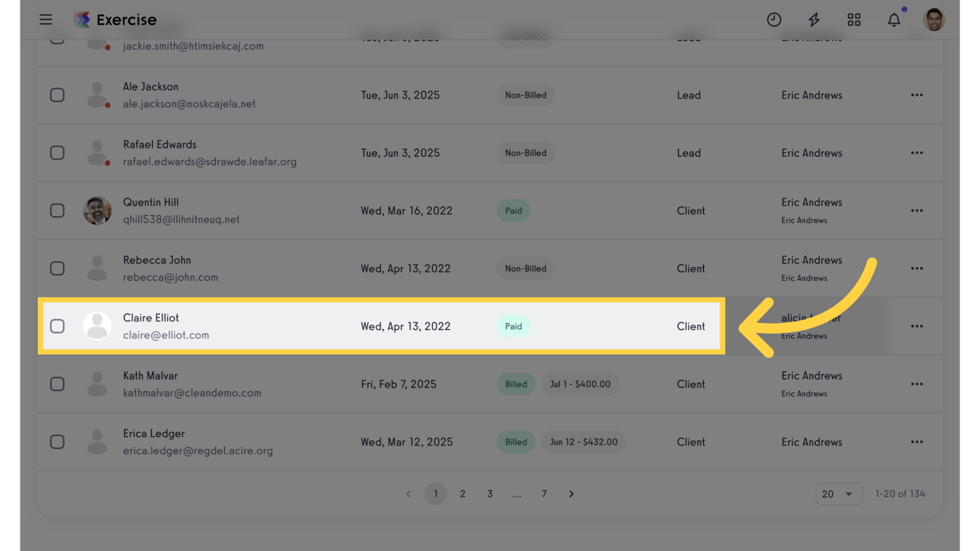Open the quick actions lightning icon
The image size is (980, 551).
click(814, 19)
